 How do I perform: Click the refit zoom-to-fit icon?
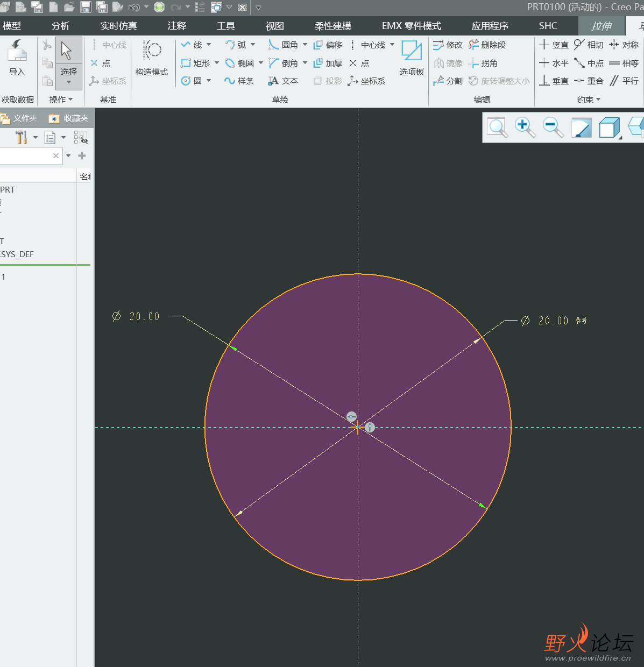tap(497, 127)
